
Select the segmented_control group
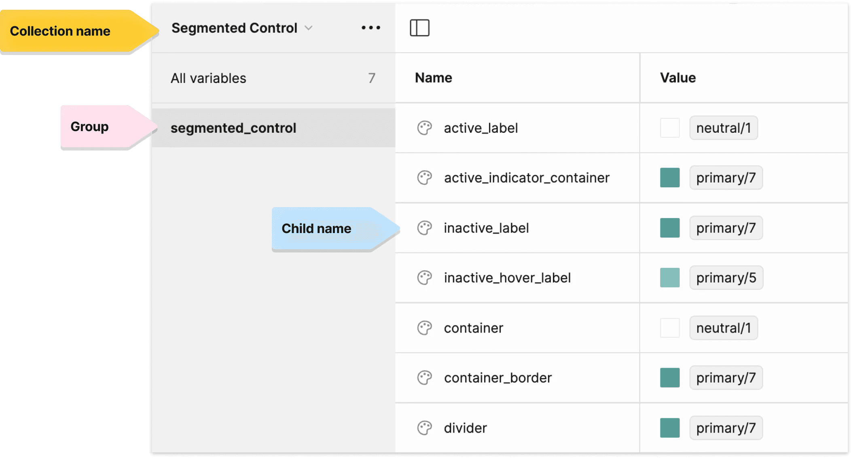click(233, 128)
